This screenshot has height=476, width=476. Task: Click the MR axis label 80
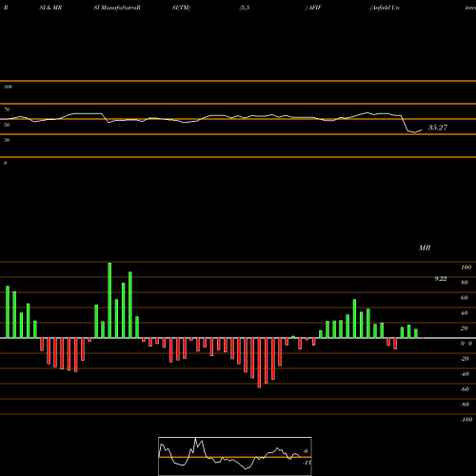tap(465, 283)
